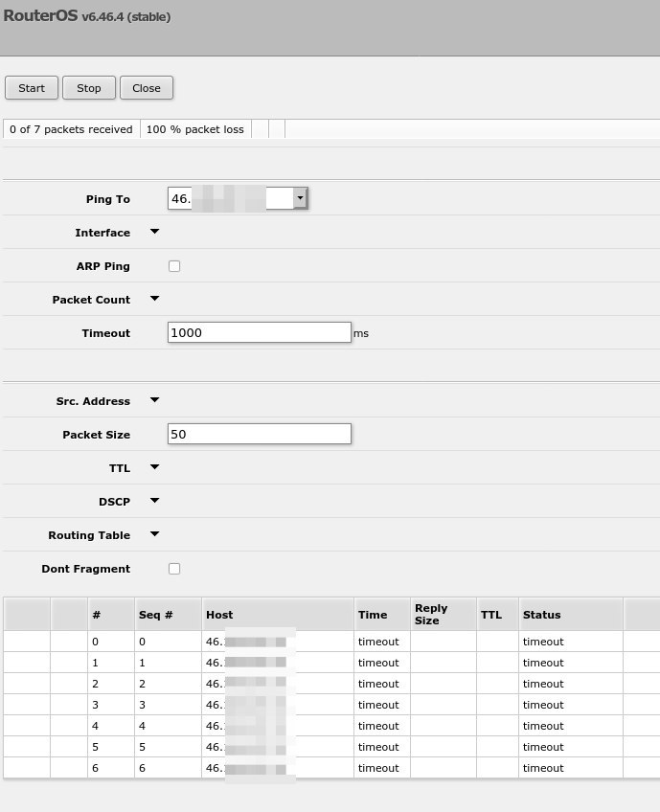Select the Status cell of row Seq 0
Image resolution: width=660 pixels, height=812 pixels.
click(571, 642)
